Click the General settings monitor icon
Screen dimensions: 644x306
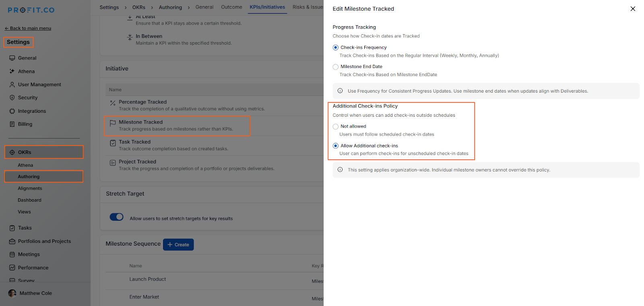12,58
